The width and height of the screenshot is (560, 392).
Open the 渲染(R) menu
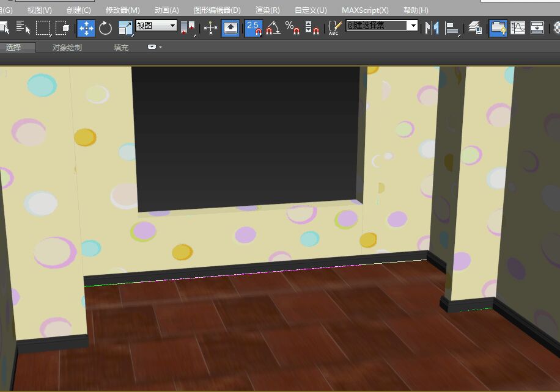click(x=267, y=10)
